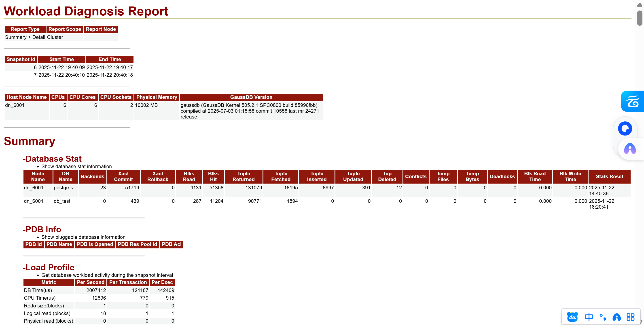Open the IME toolbox grid icon
This screenshot has width=644, height=326.
coord(630,317)
